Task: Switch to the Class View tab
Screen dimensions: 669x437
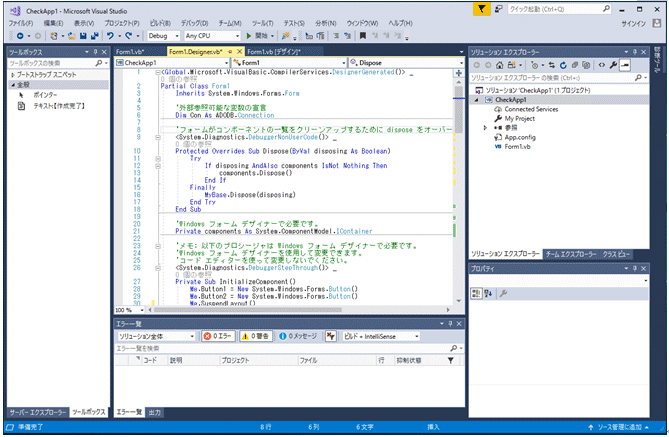Action: pyautogui.click(x=616, y=254)
